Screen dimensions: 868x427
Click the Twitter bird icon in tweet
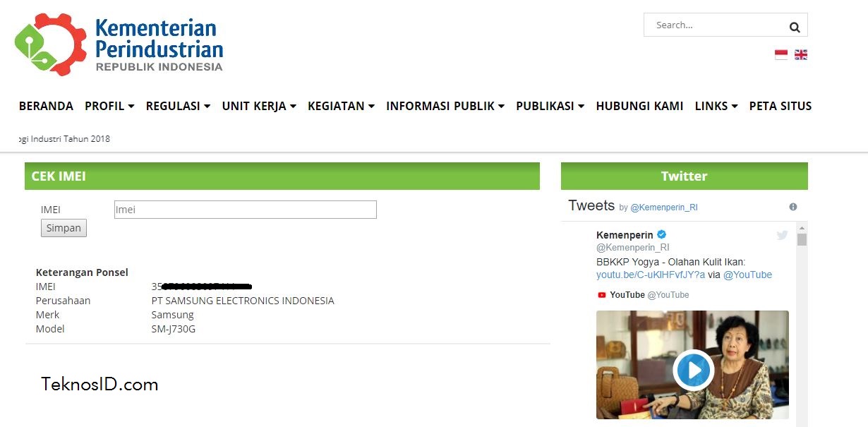[782, 236]
